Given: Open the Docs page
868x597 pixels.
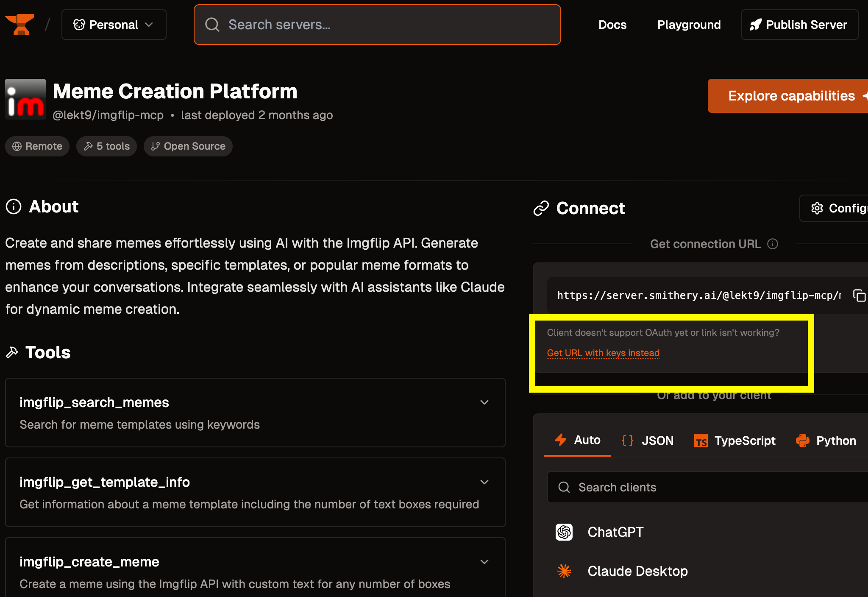Looking at the screenshot, I should point(612,25).
